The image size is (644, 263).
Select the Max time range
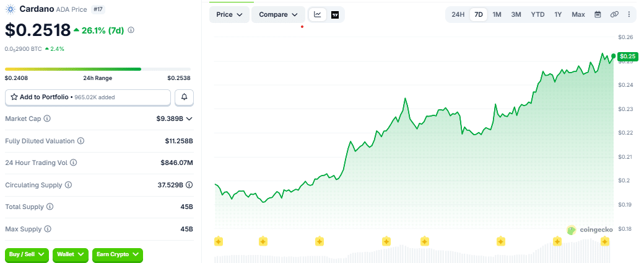coord(578,14)
